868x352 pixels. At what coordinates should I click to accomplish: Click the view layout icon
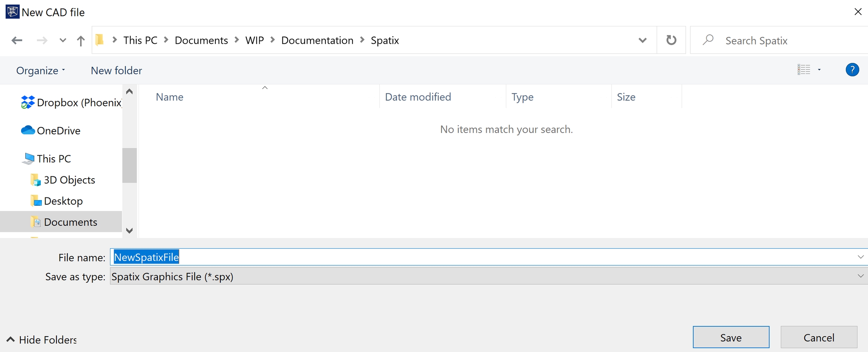[x=804, y=70]
